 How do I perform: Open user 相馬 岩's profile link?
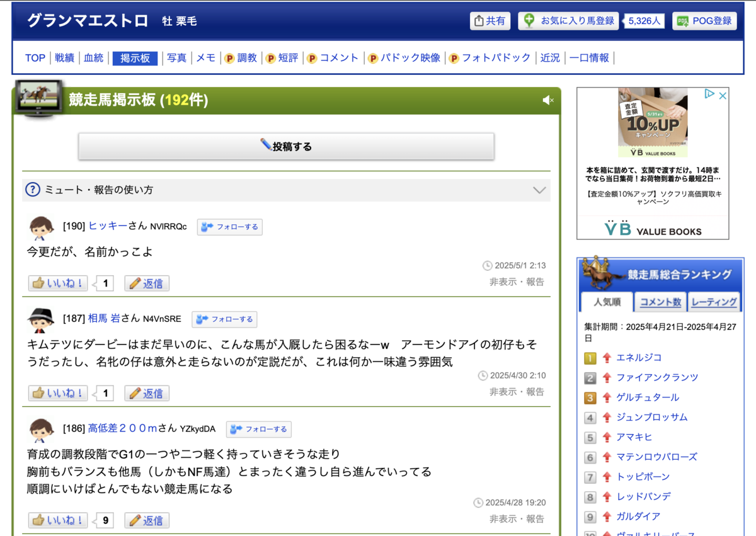(104, 318)
